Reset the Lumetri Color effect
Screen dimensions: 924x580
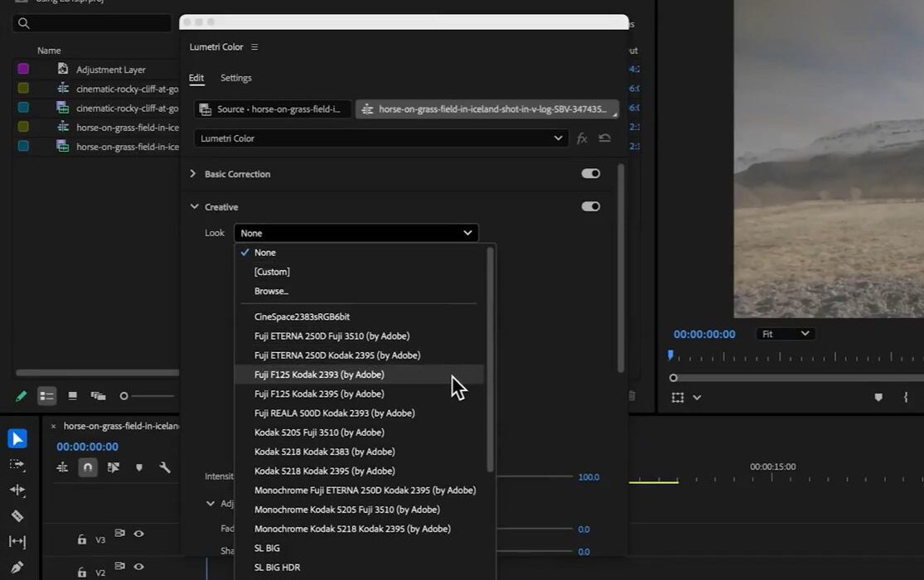click(x=605, y=138)
